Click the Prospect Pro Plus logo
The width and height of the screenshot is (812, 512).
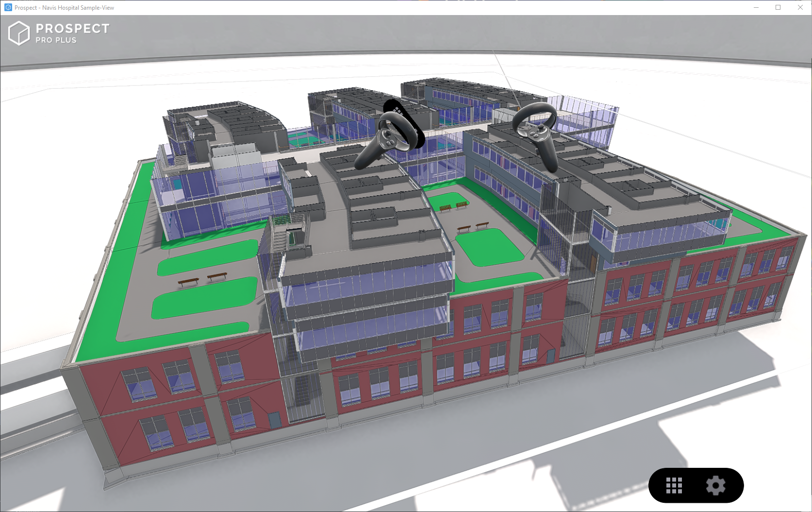(59, 33)
